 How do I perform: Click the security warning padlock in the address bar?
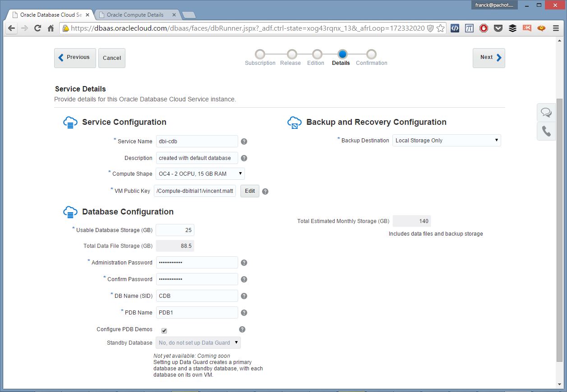click(x=66, y=28)
